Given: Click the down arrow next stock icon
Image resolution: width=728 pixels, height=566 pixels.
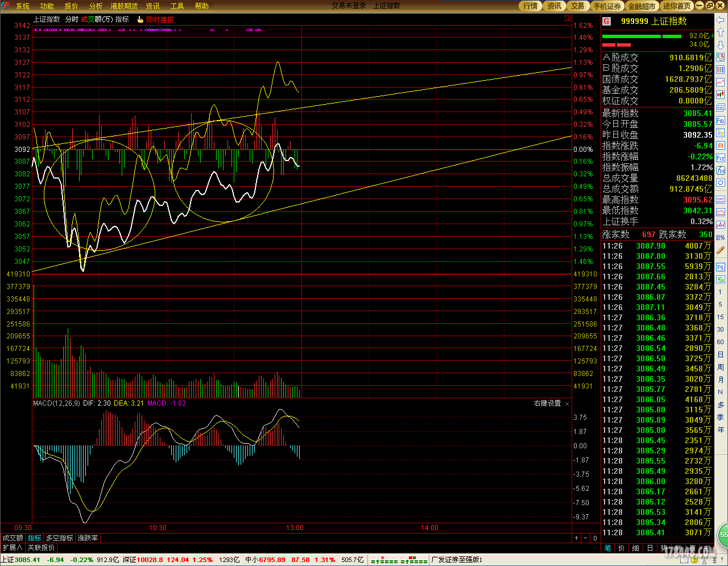Looking at the screenshot, I should click(720, 45).
